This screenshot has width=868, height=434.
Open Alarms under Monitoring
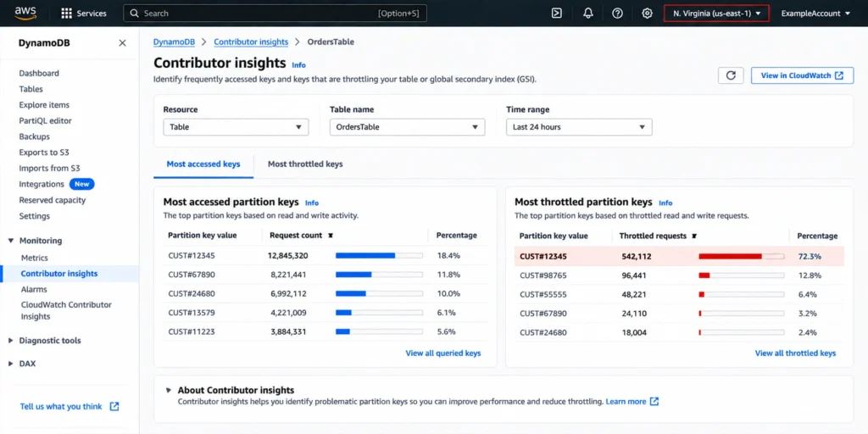pos(34,290)
